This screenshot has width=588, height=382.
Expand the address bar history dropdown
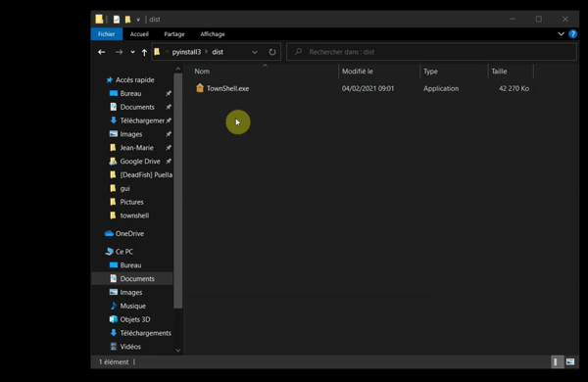click(x=255, y=52)
